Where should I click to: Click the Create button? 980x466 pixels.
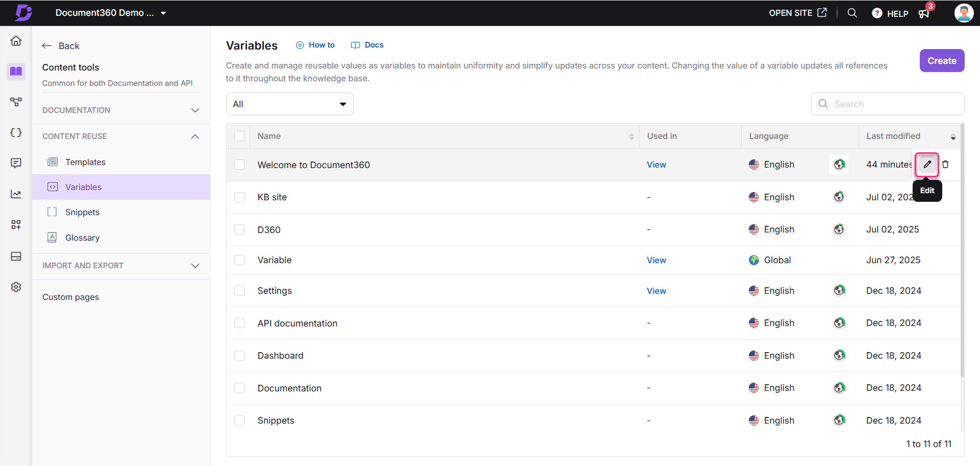[x=942, y=61]
